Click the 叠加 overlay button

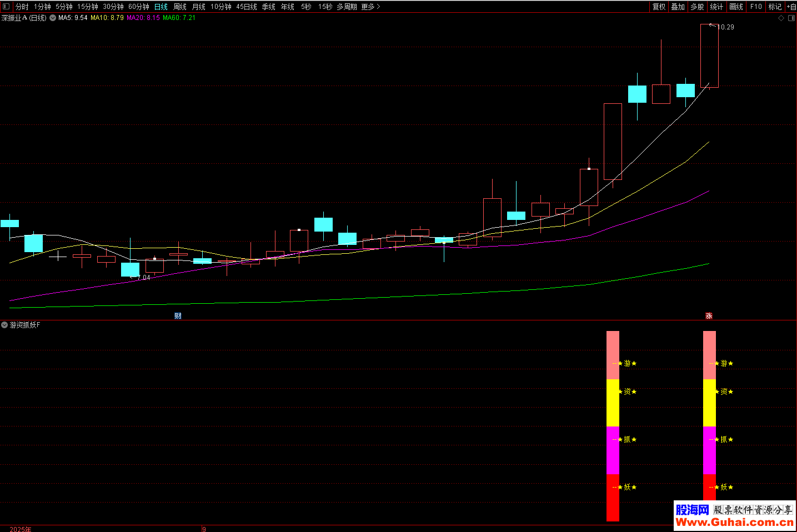pyautogui.click(x=678, y=7)
